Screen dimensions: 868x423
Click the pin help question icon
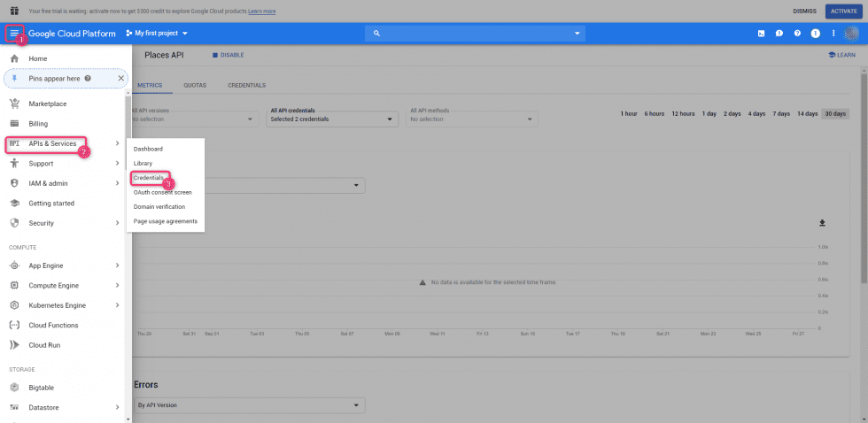click(88, 79)
